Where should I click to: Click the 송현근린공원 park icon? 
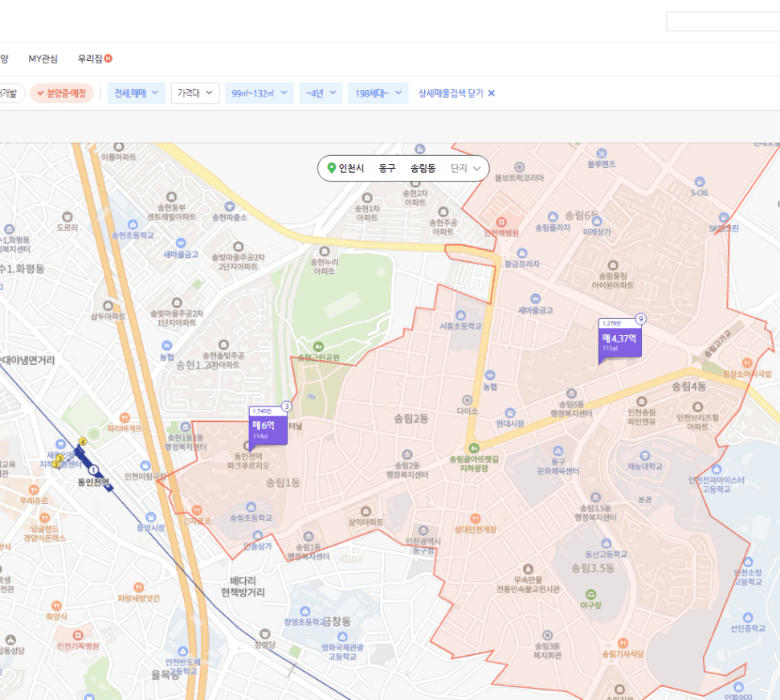tap(317, 346)
